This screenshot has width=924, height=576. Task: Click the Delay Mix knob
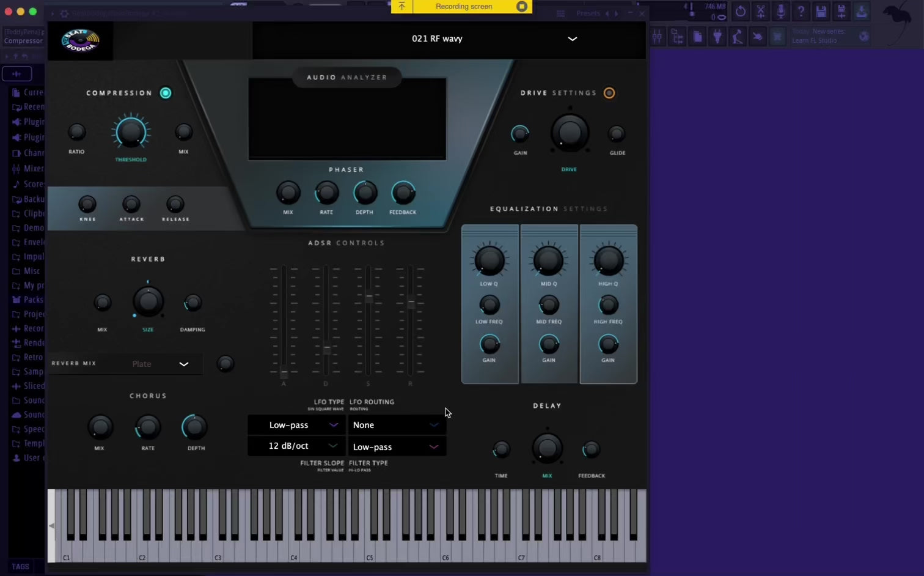coord(547,448)
